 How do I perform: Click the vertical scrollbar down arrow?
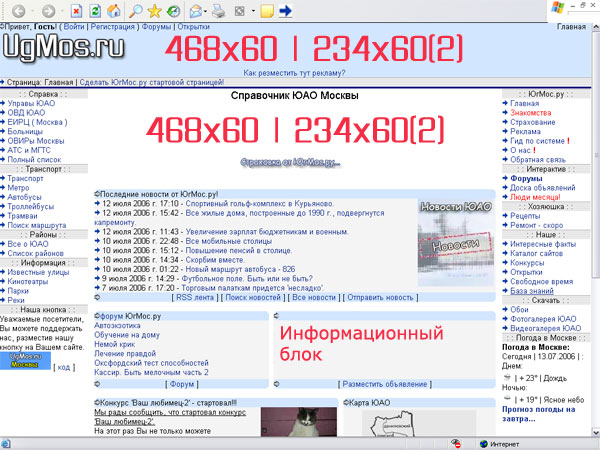(x=596, y=432)
